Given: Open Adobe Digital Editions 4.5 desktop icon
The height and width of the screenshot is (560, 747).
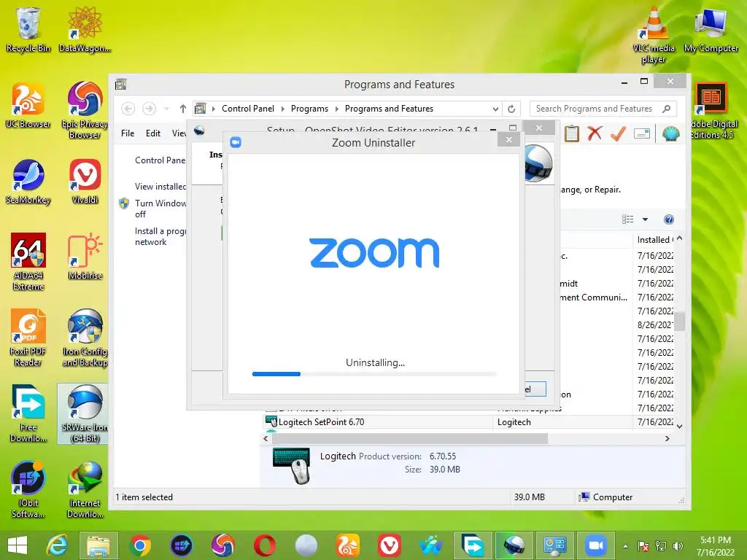Looking at the screenshot, I should (712, 111).
